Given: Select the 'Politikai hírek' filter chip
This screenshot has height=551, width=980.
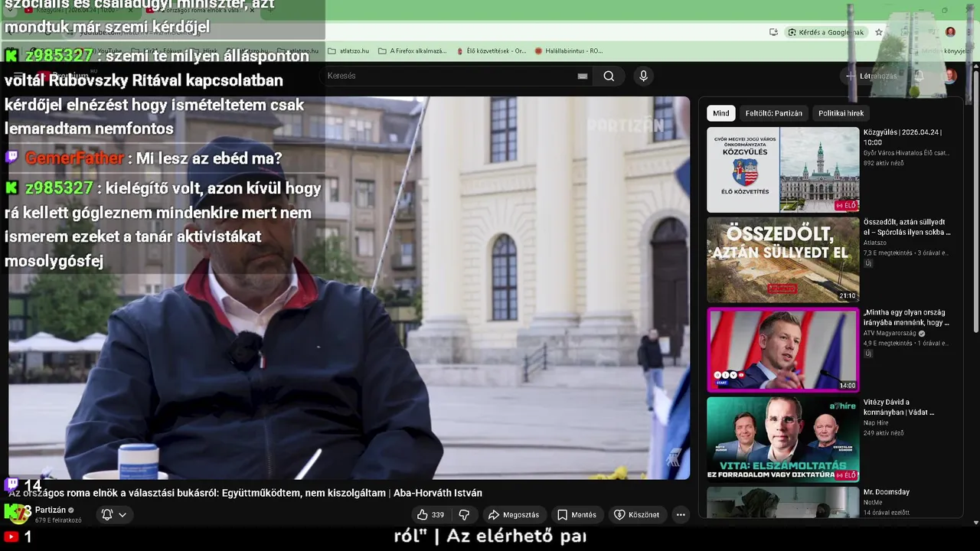Looking at the screenshot, I should (x=841, y=113).
